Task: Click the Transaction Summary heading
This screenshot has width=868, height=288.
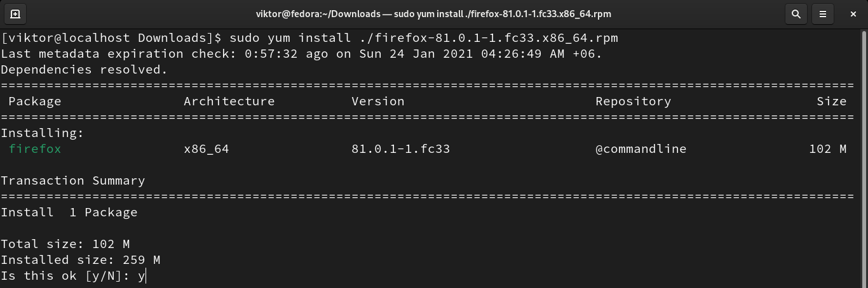Action: (x=73, y=181)
